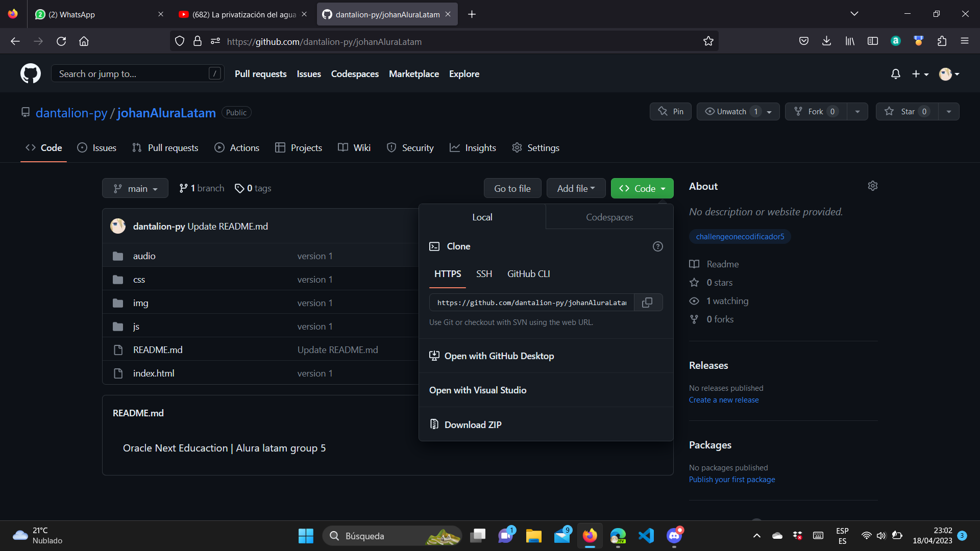Open the GitHub home logo

(31, 74)
